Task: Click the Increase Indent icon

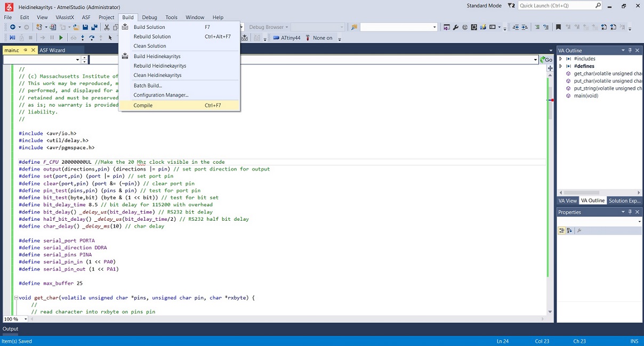Action: click(x=525, y=27)
